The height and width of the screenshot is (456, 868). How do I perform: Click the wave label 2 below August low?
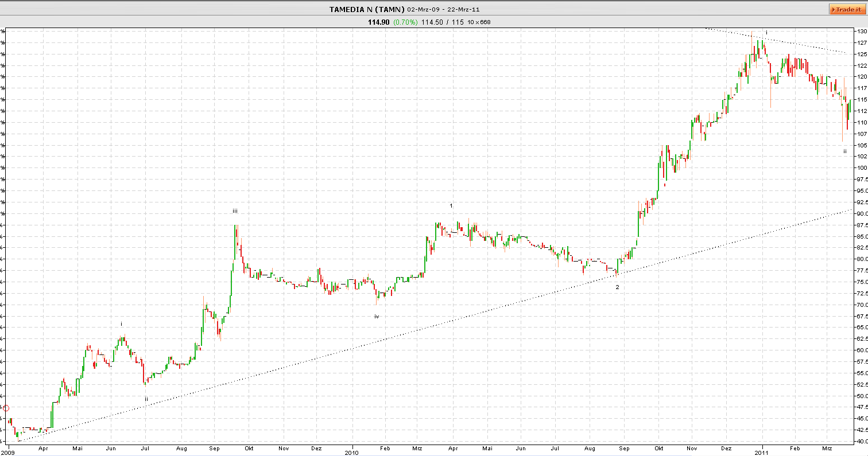pos(617,287)
